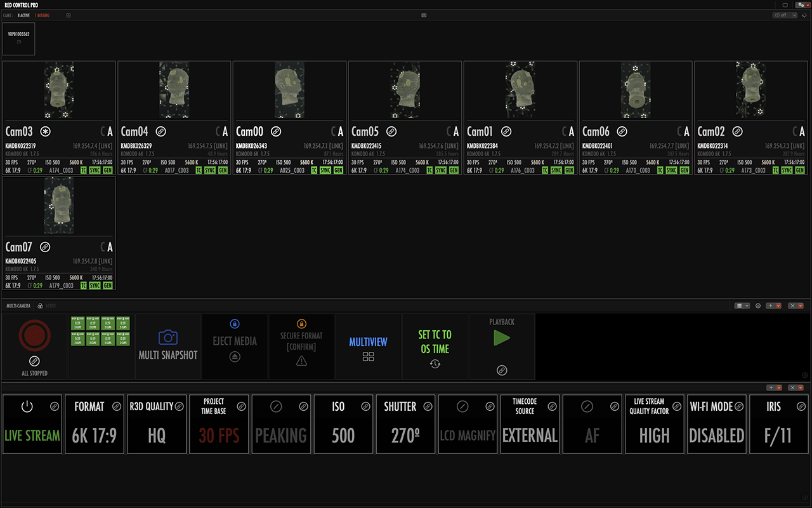812x508 pixels.
Task: Select the Multi-Camera tab label
Action: [x=18, y=306]
